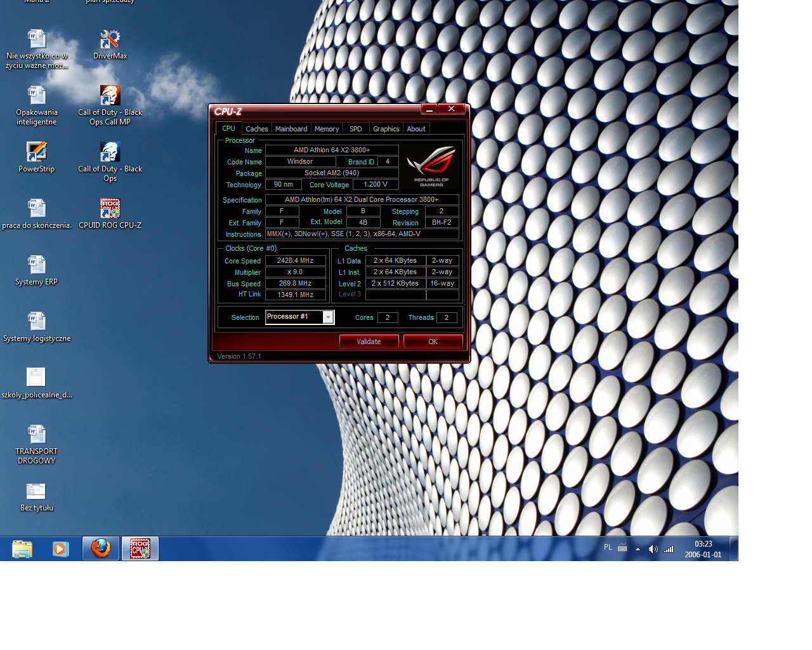The image size is (812, 650).
Task: Click HT Link value '1349.1 MHz'
Action: 296,295
